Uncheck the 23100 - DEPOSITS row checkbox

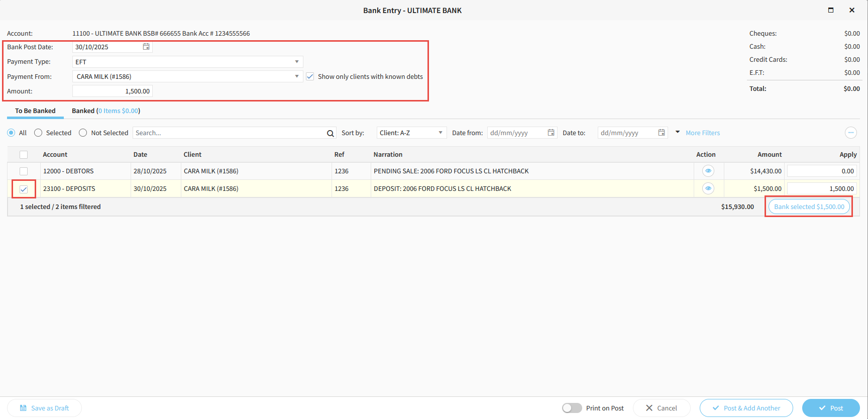tap(24, 189)
